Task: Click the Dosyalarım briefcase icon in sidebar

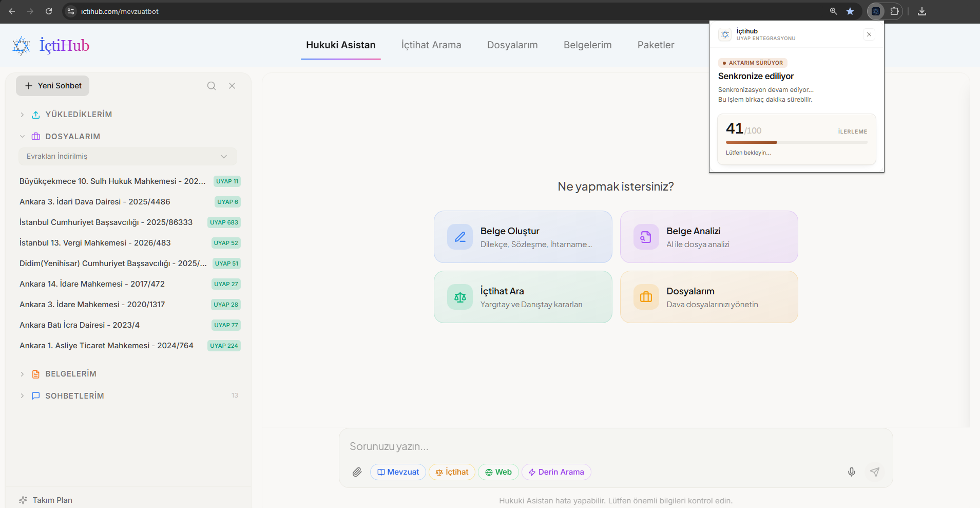Action: click(x=36, y=137)
